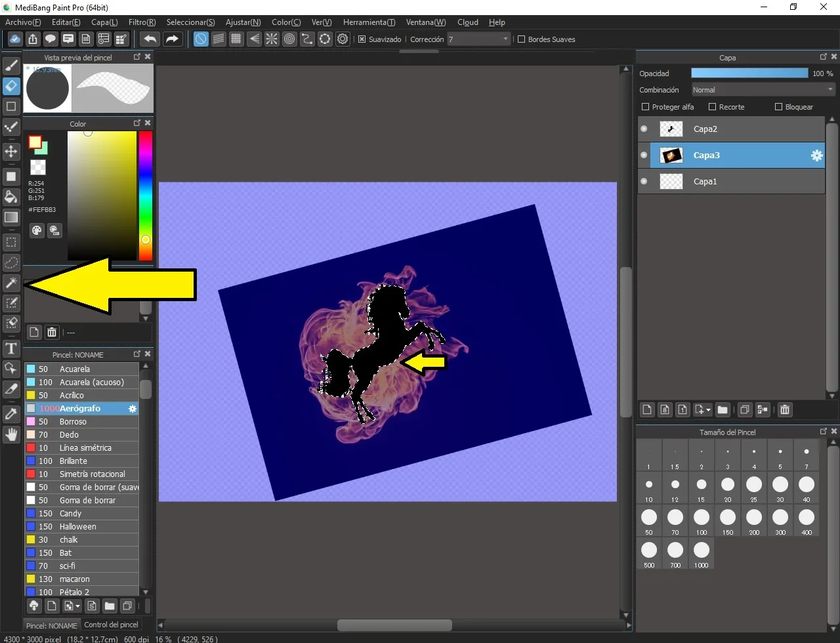Create a new layer folder
The image size is (840, 643).
click(723, 410)
